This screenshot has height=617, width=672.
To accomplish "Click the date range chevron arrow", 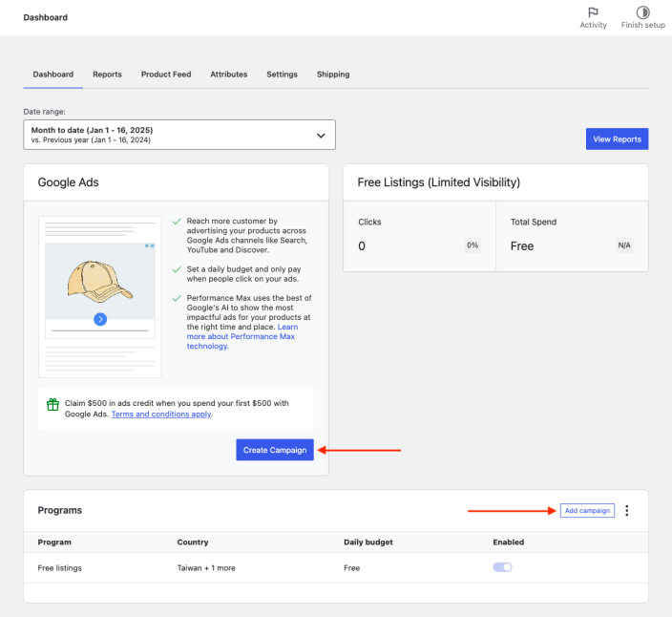I will pos(321,136).
